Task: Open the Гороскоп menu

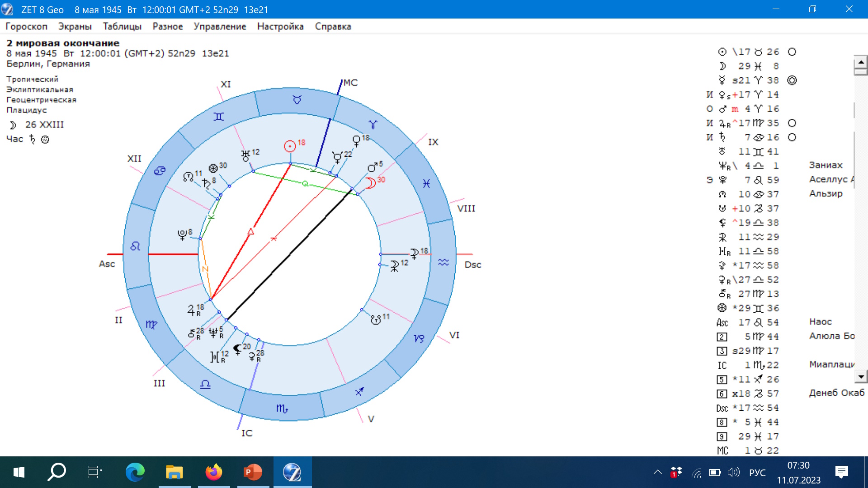Action: (x=26, y=26)
